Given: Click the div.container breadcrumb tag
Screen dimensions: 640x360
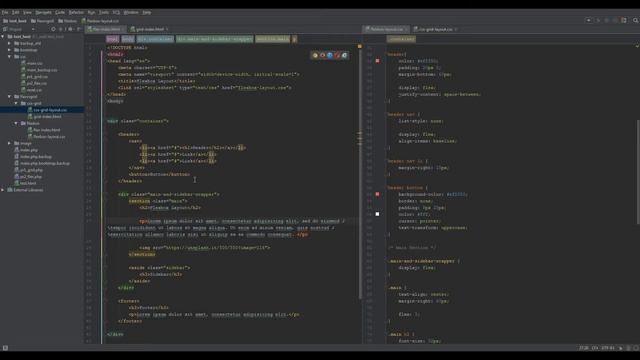Looking at the screenshot, I should [155, 39].
